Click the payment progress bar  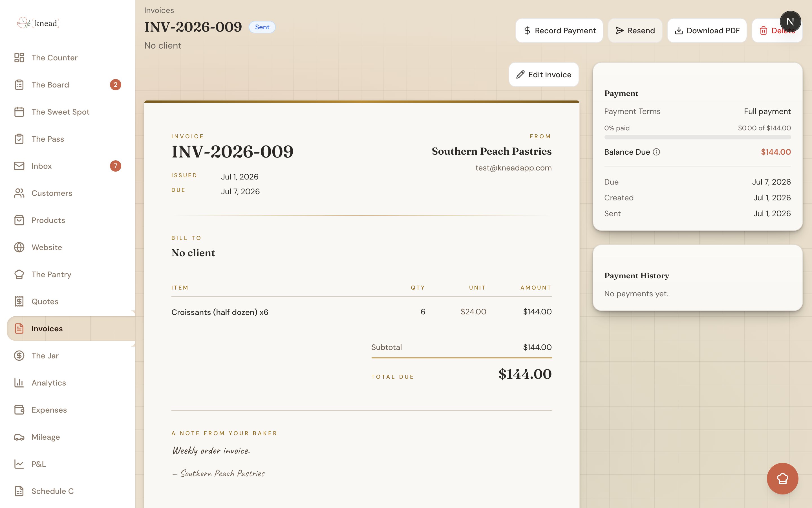coord(697,137)
